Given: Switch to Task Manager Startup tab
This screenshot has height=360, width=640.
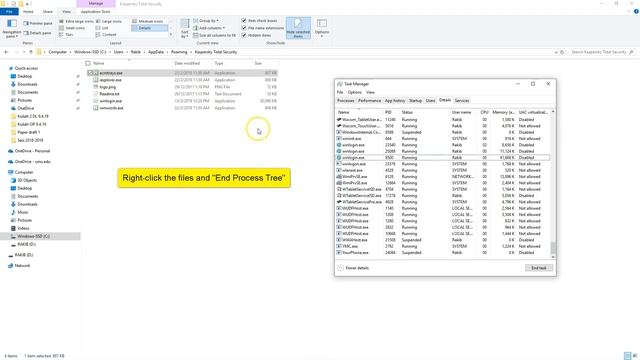Looking at the screenshot, I should [x=415, y=100].
